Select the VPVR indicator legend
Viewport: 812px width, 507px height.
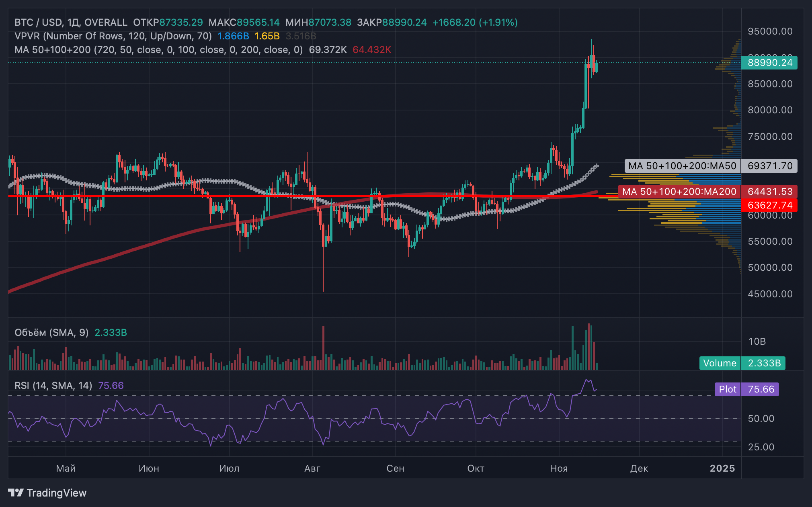tap(113, 36)
